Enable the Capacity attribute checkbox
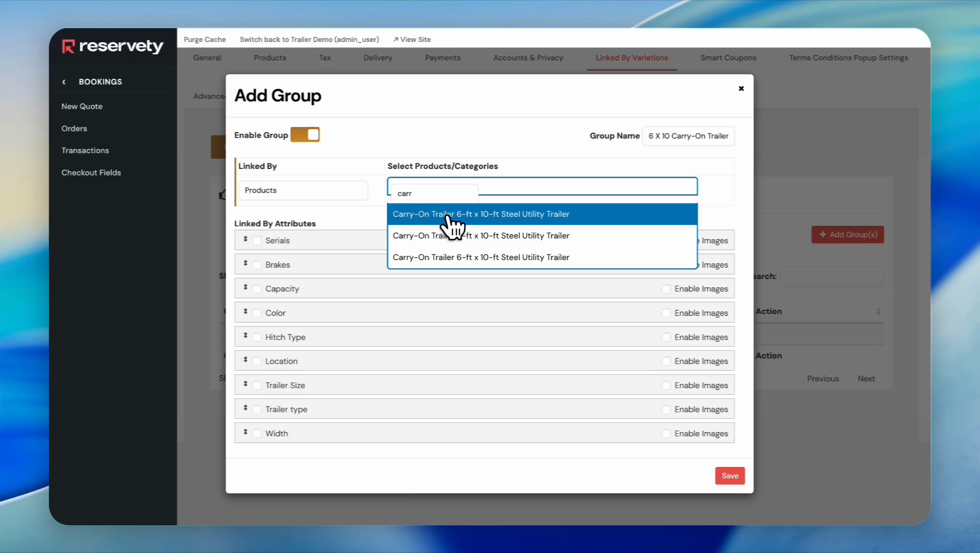 point(257,289)
